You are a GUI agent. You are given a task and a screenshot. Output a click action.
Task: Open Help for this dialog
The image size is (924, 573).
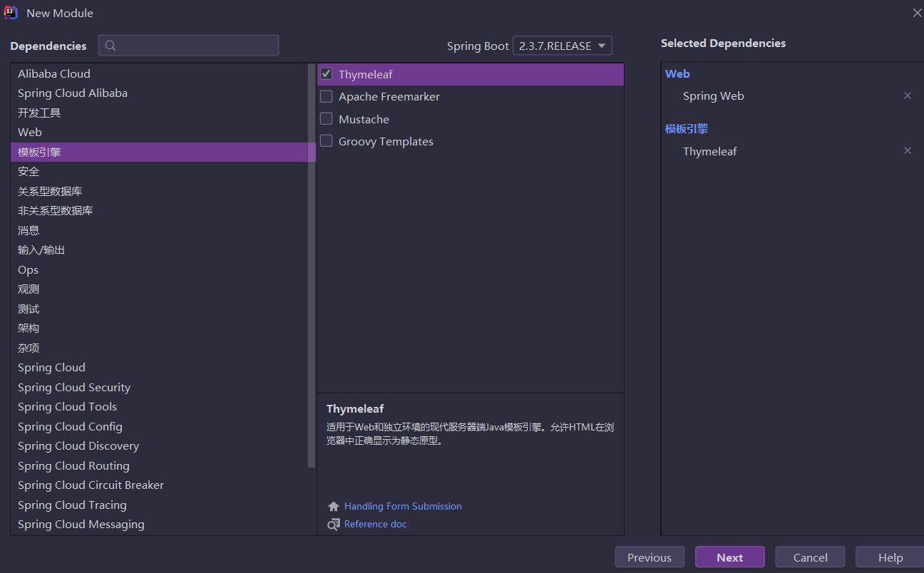click(x=890, y=557)
